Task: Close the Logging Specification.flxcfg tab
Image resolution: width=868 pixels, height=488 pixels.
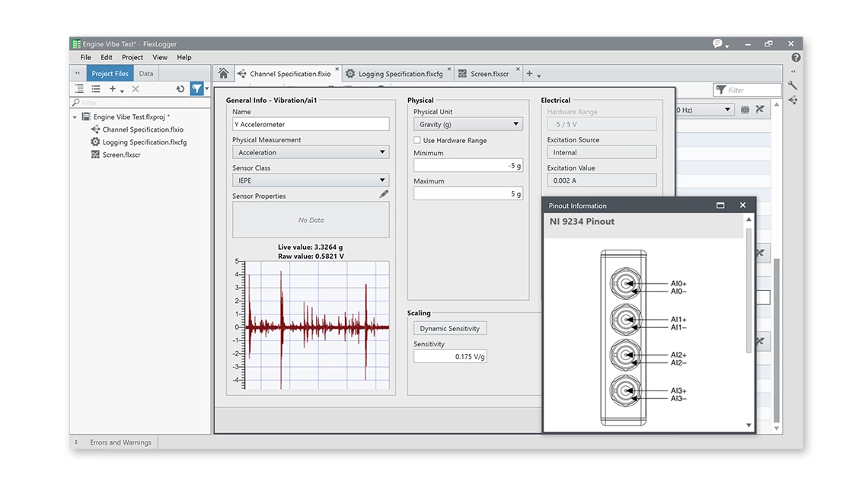Action: click(449, 69)
